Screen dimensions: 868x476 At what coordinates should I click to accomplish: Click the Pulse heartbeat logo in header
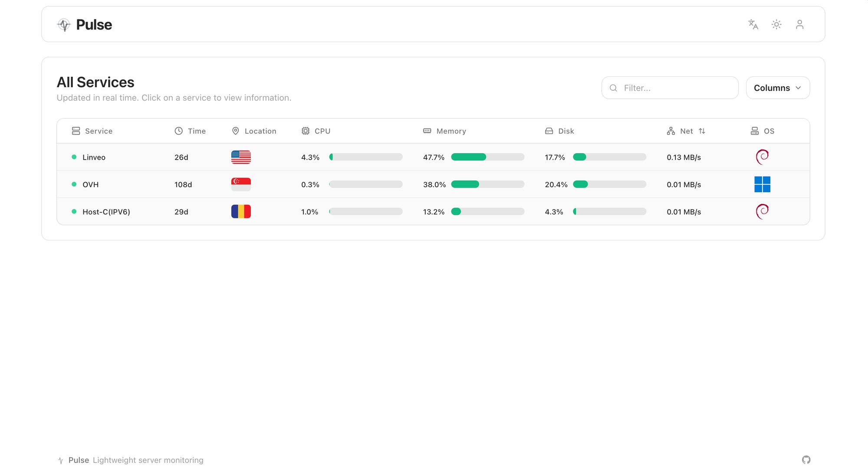(x=64, y=25)
